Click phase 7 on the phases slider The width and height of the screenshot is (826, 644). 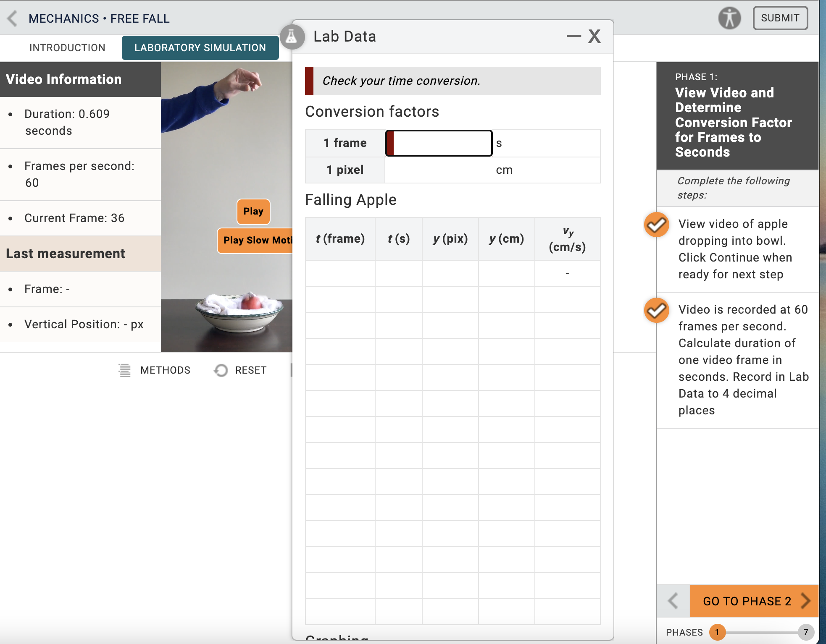(x=805, y=632)
